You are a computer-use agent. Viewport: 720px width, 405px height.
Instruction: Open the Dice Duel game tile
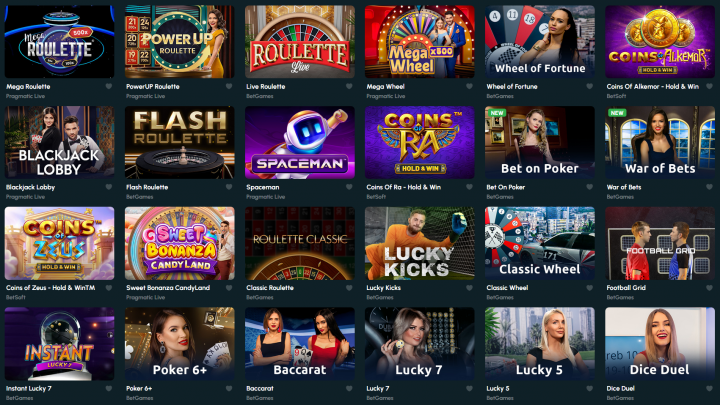pyautogui.click(x=660, y=344)
